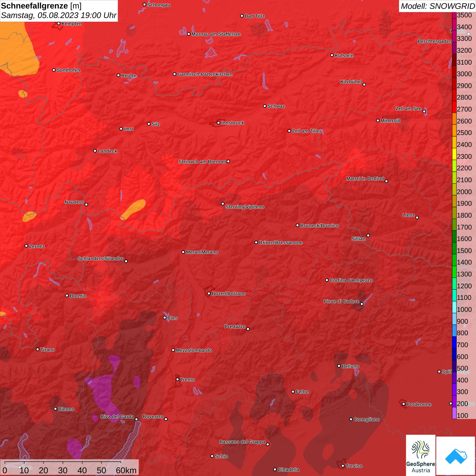Select the Innsbruck city label
This screenshot has height=476, width=476.
(x=233, y=123)
